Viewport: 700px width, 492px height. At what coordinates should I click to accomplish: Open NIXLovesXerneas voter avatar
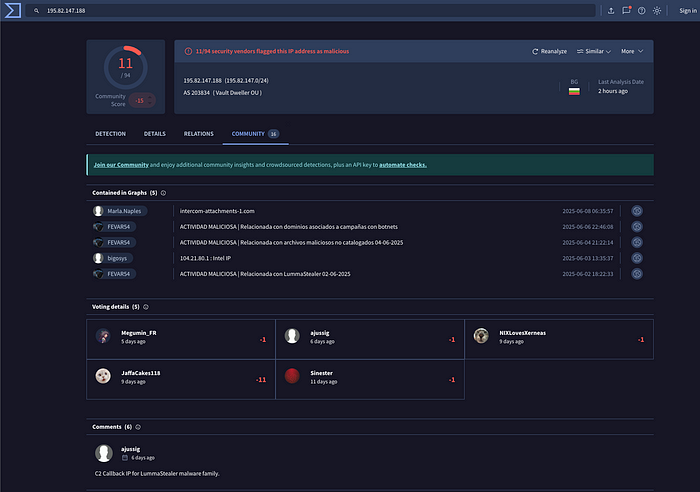coord(481,336)
